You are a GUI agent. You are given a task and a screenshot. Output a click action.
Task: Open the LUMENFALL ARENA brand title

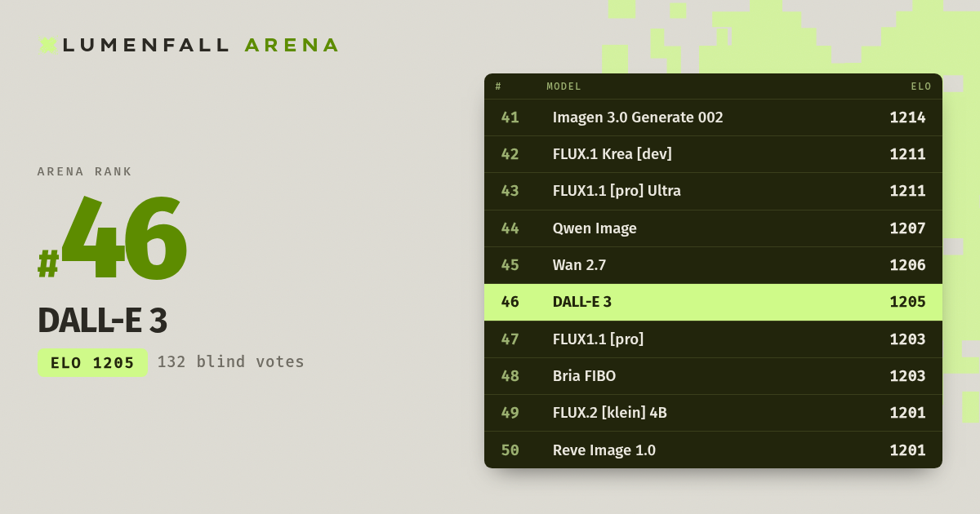pos(200,45)
